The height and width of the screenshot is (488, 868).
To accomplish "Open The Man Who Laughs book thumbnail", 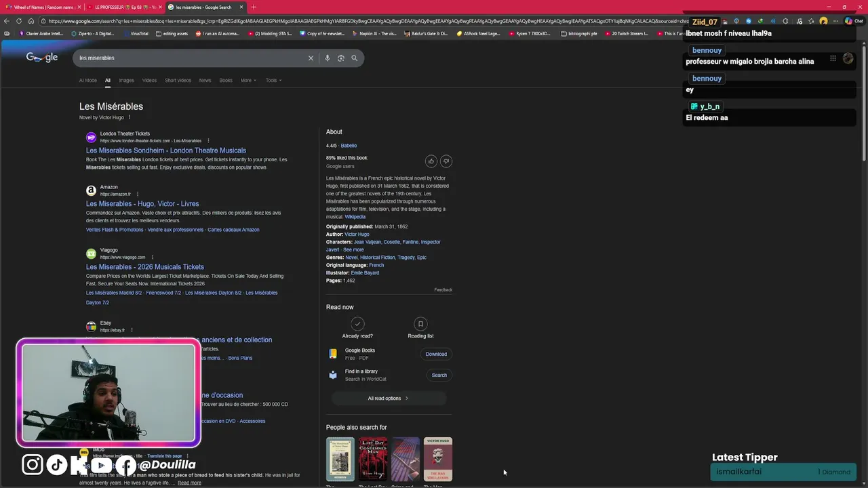I will pos(438,459).
